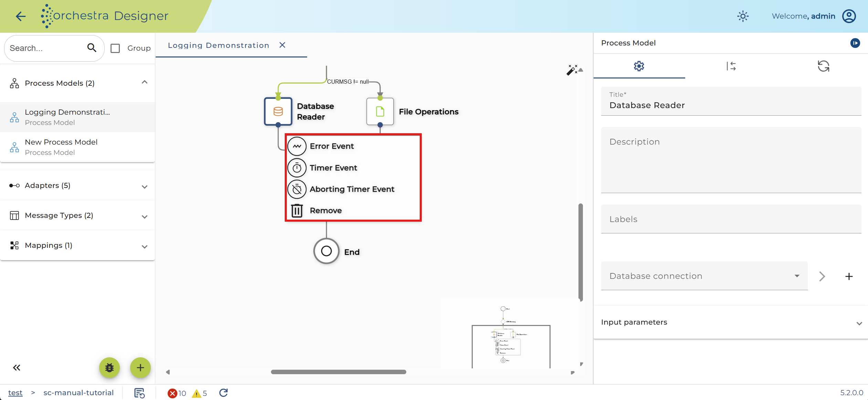Viewport: 868px width, 400px height.
Task: Select the File Operations node icon
Action: pos(380,112)
